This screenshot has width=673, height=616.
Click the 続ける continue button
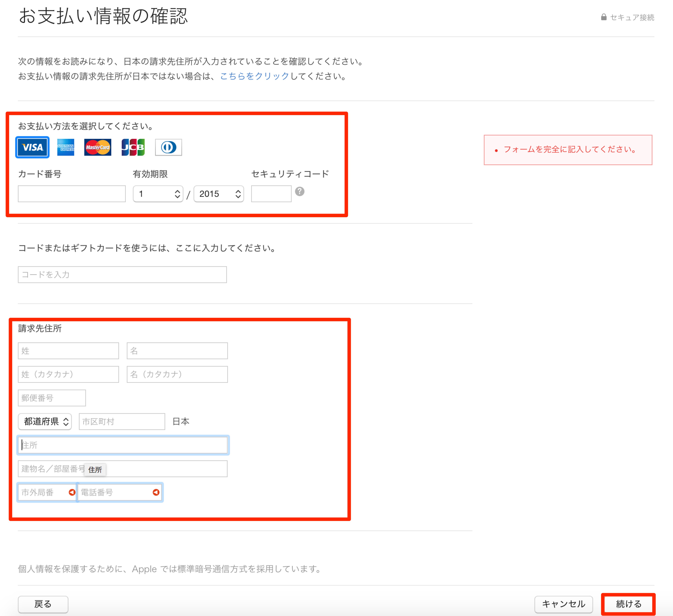pyautogui.click(x=628, y=604)
